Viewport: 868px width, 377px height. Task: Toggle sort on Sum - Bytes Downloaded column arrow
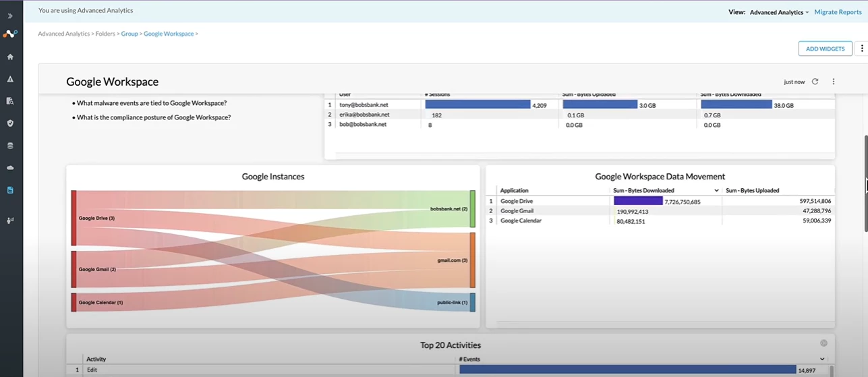pos(716,191)
